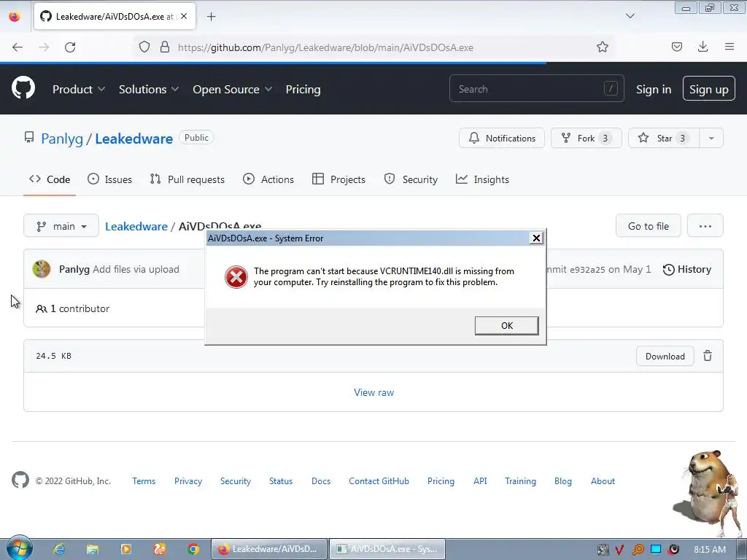
Task: Open the Status footer link
Action: point(281,481)
